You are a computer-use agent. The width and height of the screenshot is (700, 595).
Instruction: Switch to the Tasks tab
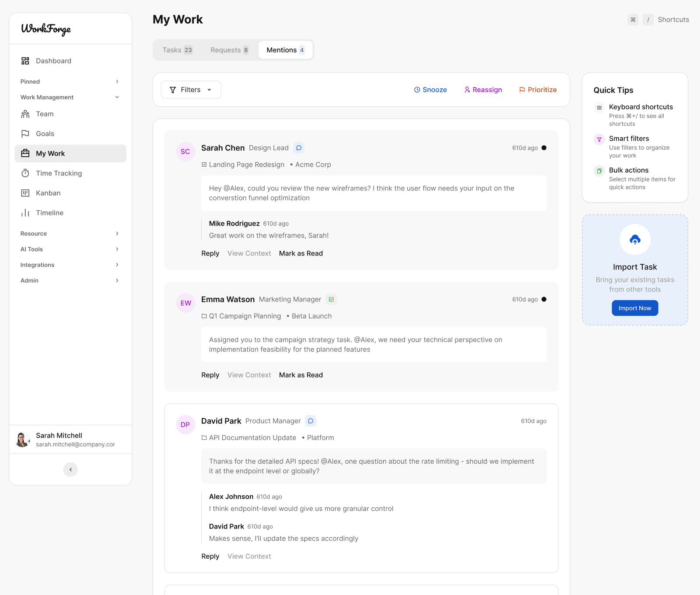[177, 50]
